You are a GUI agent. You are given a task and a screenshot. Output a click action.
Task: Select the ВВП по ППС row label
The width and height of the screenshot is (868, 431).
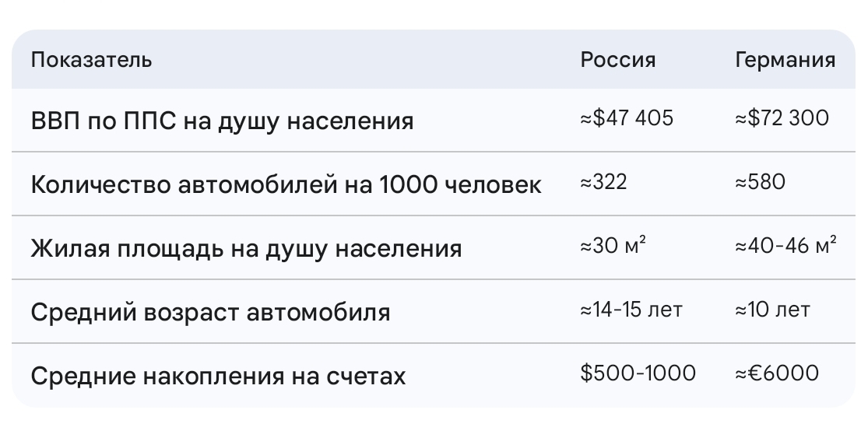222,122
